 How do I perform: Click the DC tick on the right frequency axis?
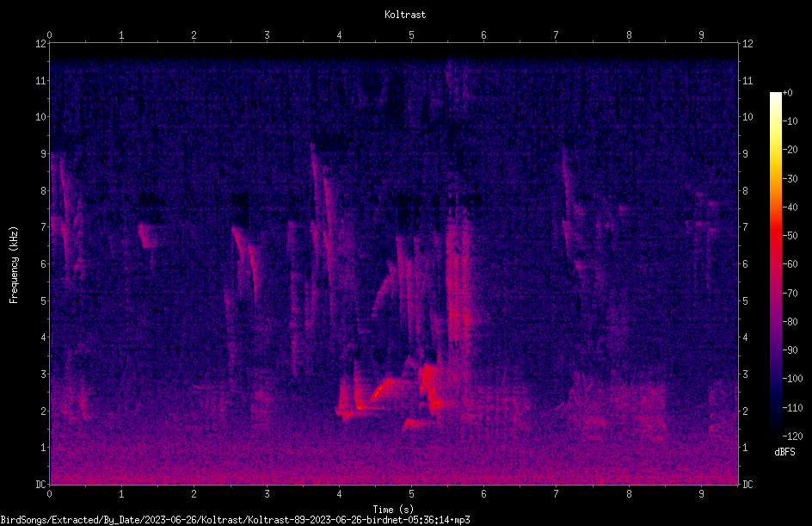click(x=747, y=485)
